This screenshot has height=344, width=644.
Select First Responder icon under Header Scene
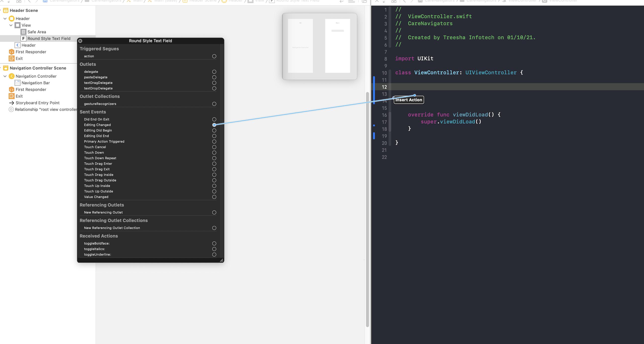tap(11, 52)
